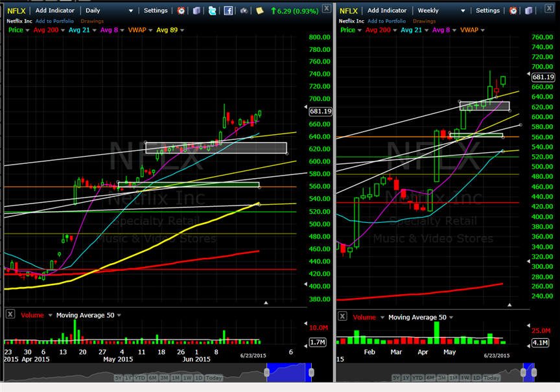
Task: Click the stacked pages icon in Weekly chart
Action: point(529,11)
